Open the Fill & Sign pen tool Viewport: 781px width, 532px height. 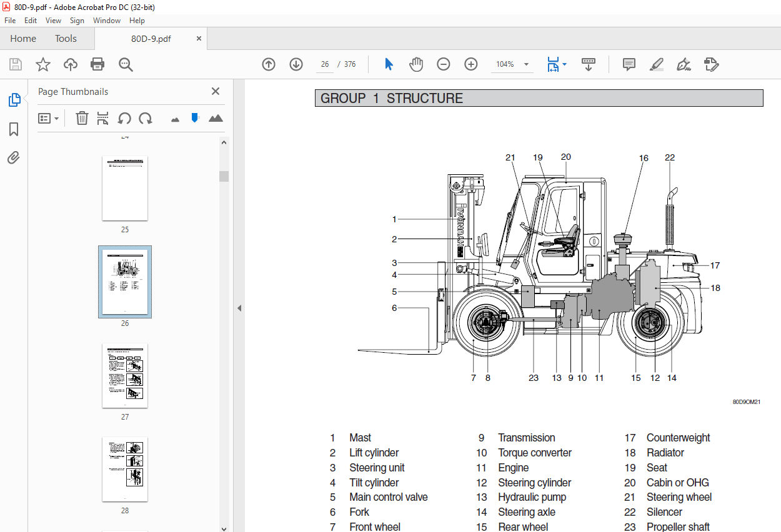click(x=684, y=64)
